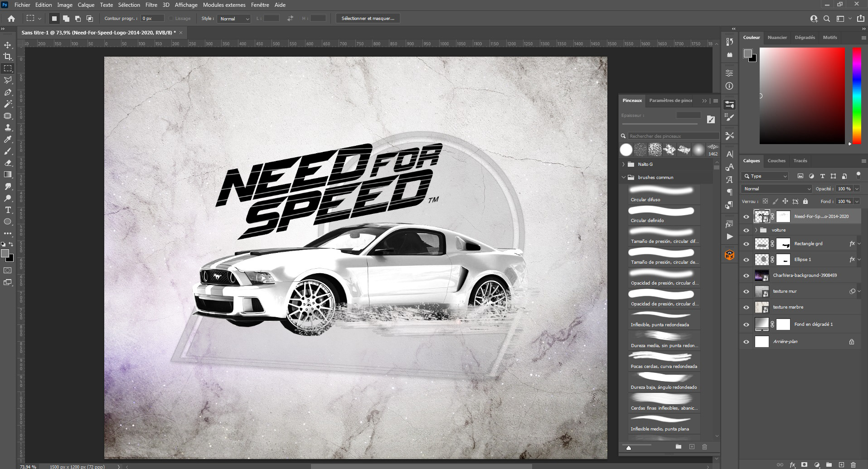Expand the Naito G brush folder
The width and height of the screenshot is (868, 469).
624,164
